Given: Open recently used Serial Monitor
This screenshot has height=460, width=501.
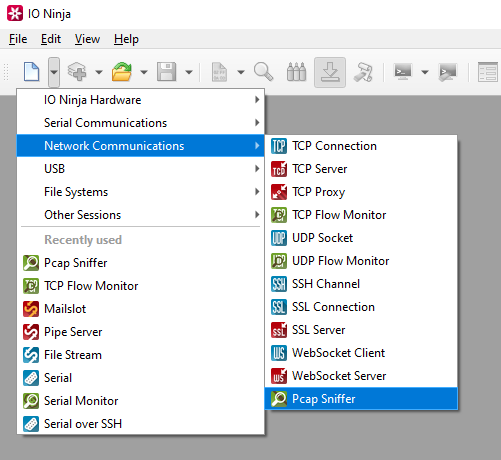Looking at the screenshot, I should [x=141, y=401].
